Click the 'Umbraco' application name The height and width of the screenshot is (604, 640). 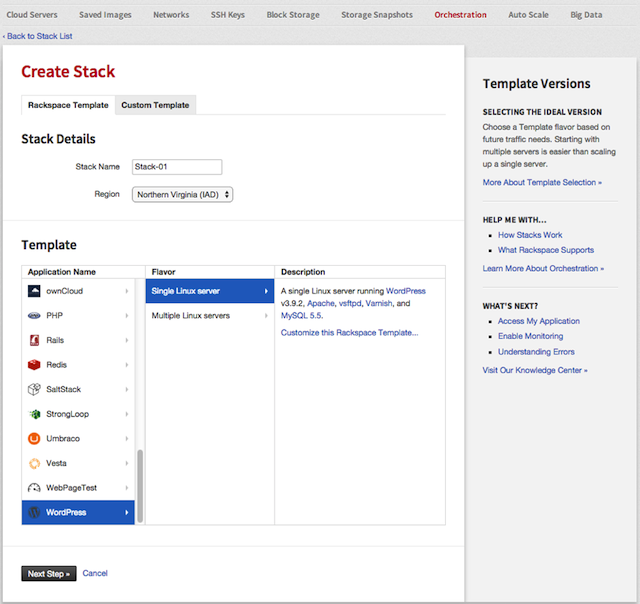tap(63, 438)
